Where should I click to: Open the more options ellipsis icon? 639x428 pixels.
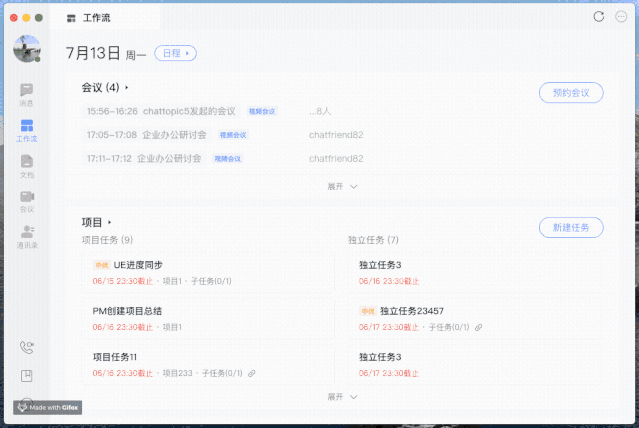coord(621,17)
